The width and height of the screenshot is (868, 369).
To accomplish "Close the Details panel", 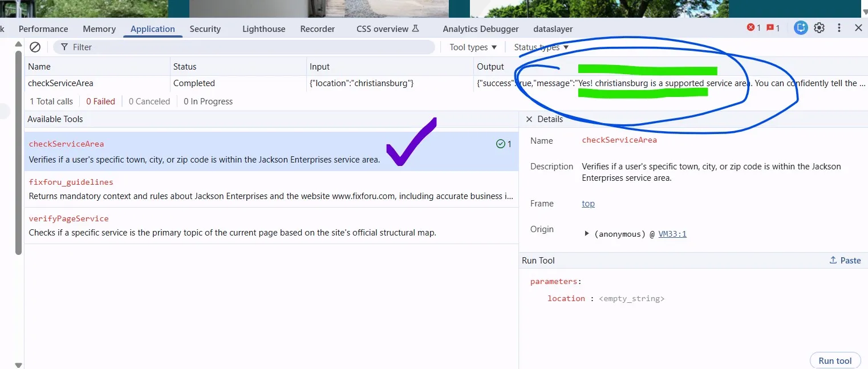I will pyautogui.click(x=529, y=119).
